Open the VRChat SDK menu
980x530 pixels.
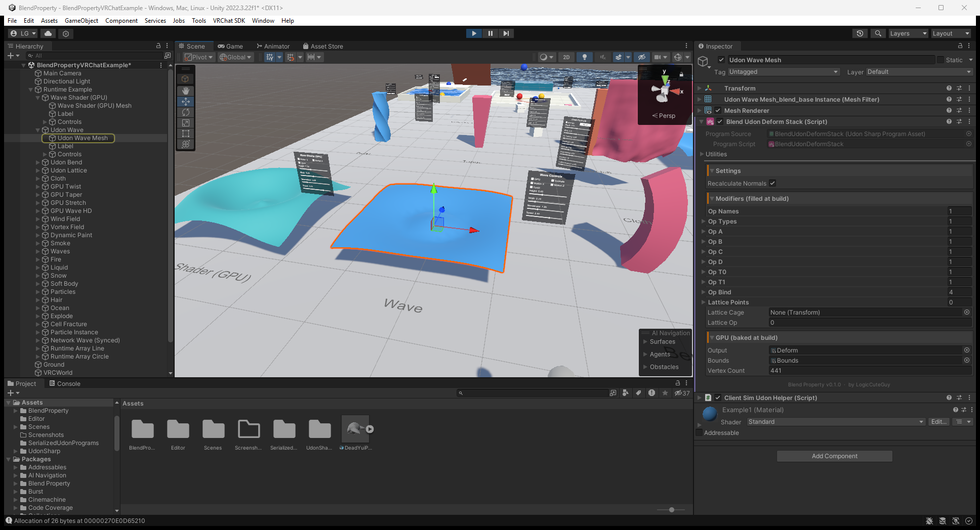[x=229, y=21]
